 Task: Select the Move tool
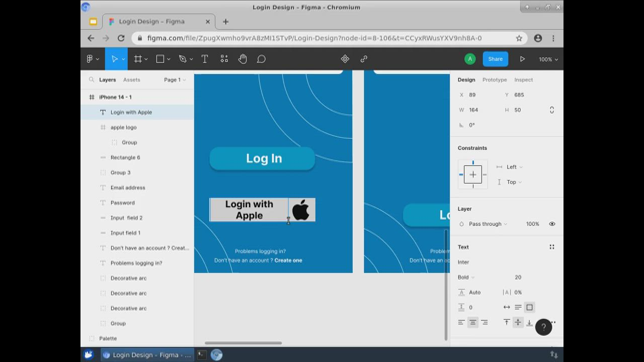[x=114, y=59]
